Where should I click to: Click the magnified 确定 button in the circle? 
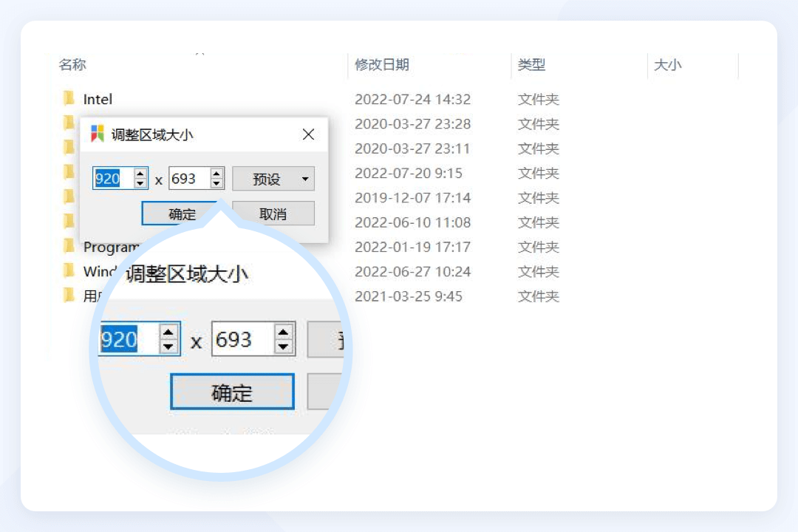[x=232, y=392]
